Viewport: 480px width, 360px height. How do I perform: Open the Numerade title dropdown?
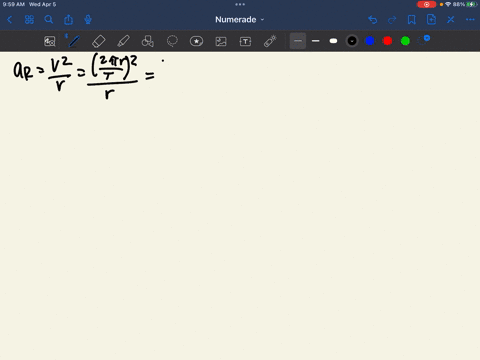(x=240, y=20)
